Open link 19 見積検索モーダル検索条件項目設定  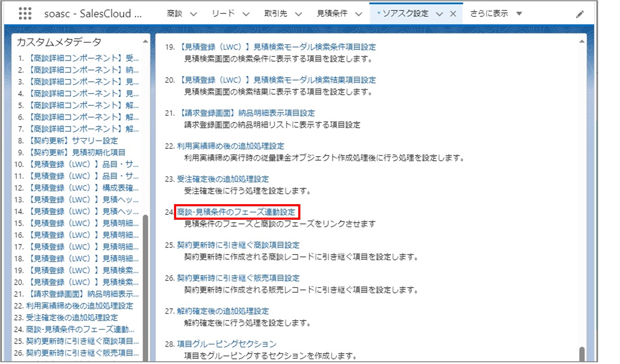(x=276, y=47)
